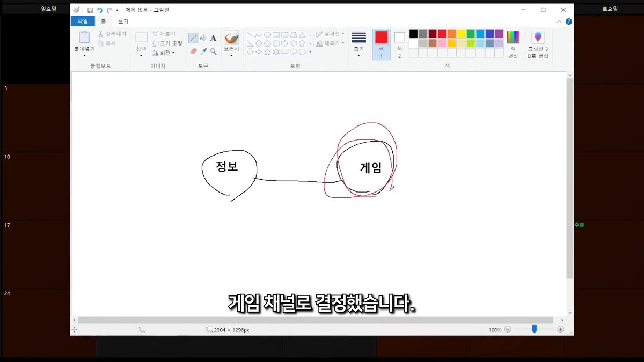Select the Fill with color bucket tool
Image resolution: width=644 pixels, height=362 pixels.
coord(203,38)
